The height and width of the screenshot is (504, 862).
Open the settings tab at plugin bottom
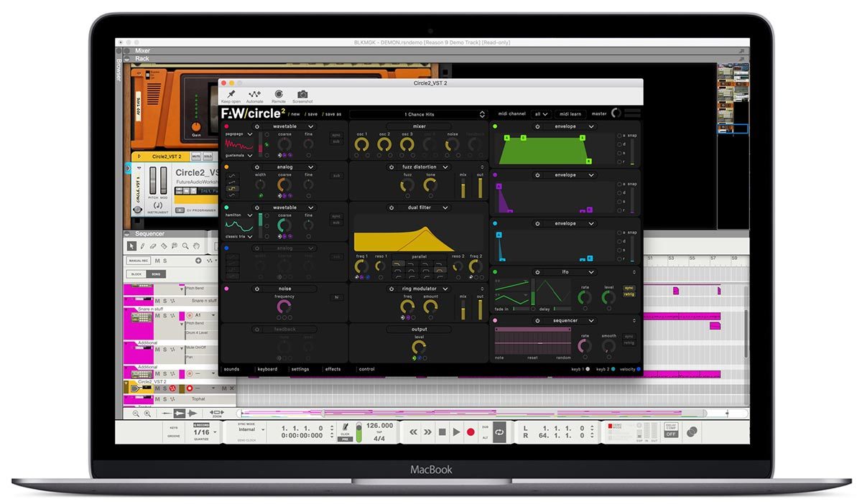coord(300,369)
